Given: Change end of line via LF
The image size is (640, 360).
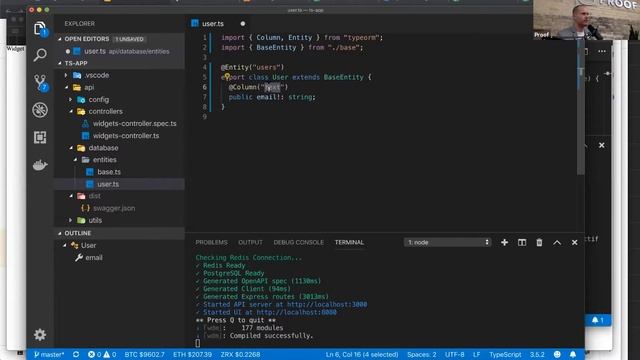Looking at the screenshot, I should (476, 354).
